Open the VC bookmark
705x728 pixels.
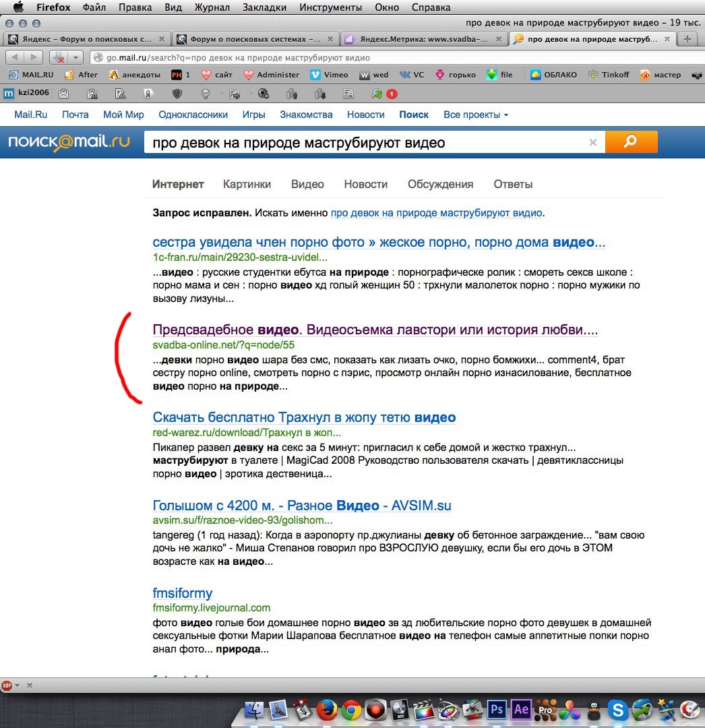[x=412, y=75]
